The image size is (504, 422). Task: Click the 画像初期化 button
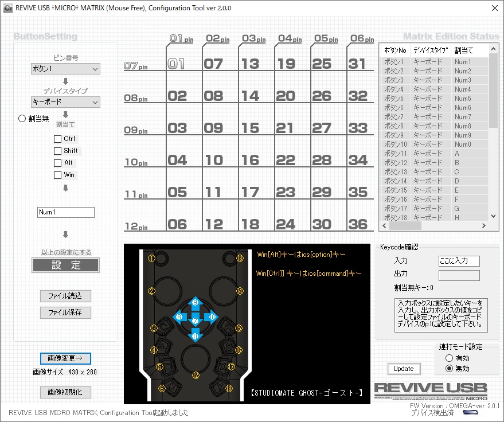click(x=65, y=392)
